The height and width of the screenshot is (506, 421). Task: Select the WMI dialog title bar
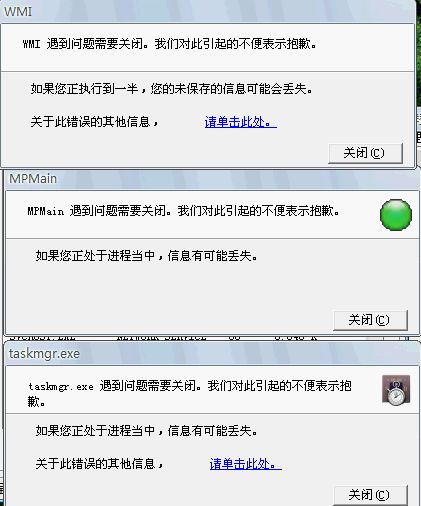pyautogui.click(x=207, y=12)
